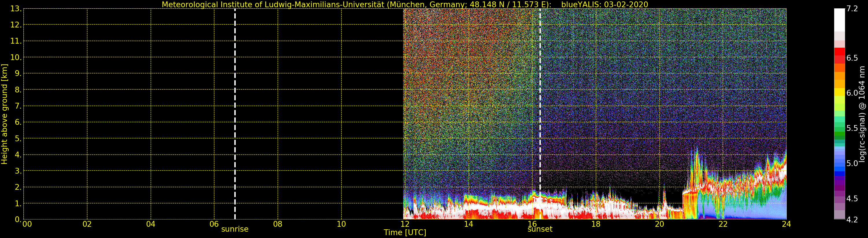
Task: Select the 6.0 colorbar tick label
Action: pos(852,93)
